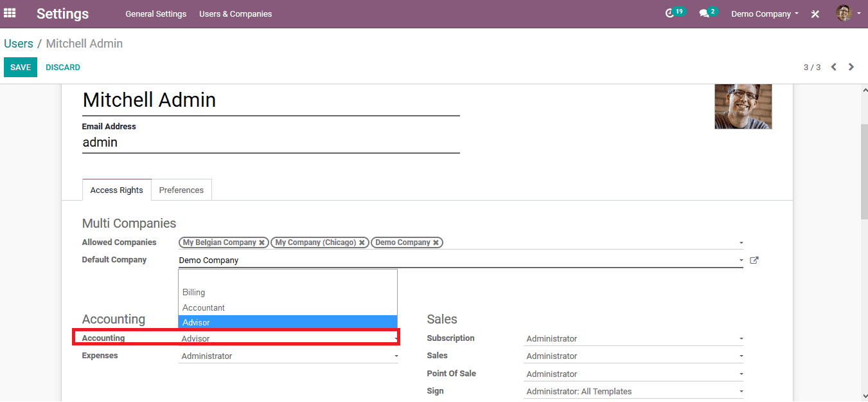
Task: Open Users & Companies menu
Action: [235, 14]
